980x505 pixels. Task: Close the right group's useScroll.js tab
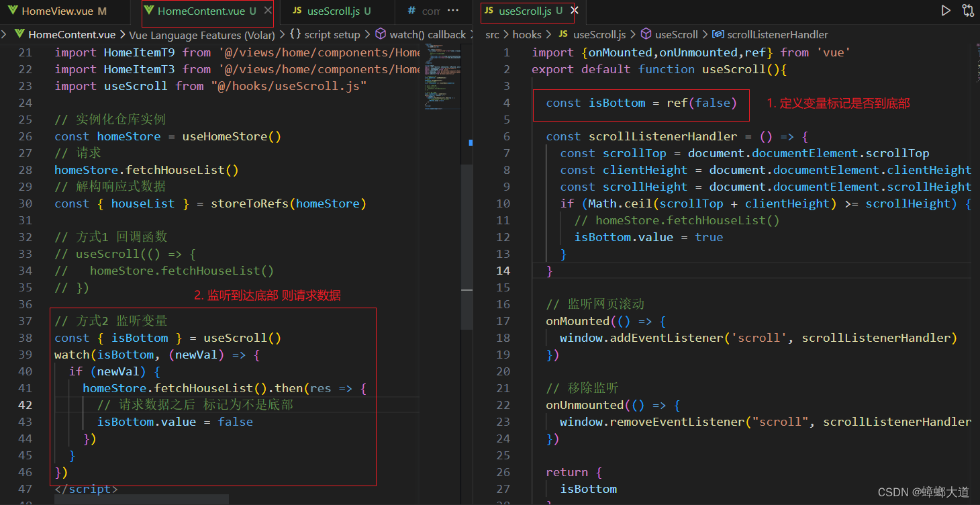(575, 11)
